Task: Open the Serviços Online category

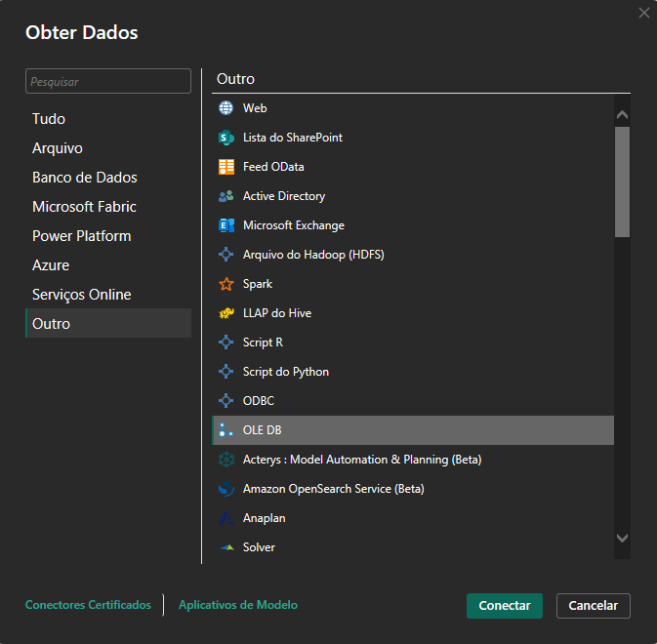Action: click(x=108, y=295)
